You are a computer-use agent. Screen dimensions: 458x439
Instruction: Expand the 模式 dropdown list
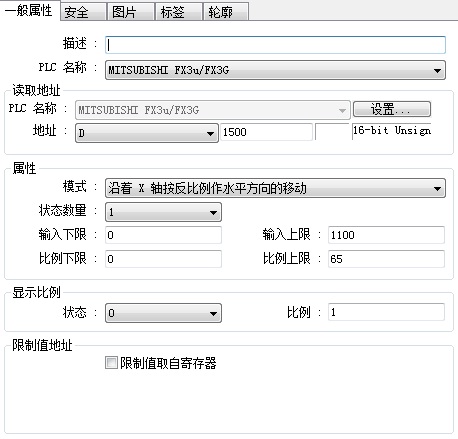[x=275, y=188]
